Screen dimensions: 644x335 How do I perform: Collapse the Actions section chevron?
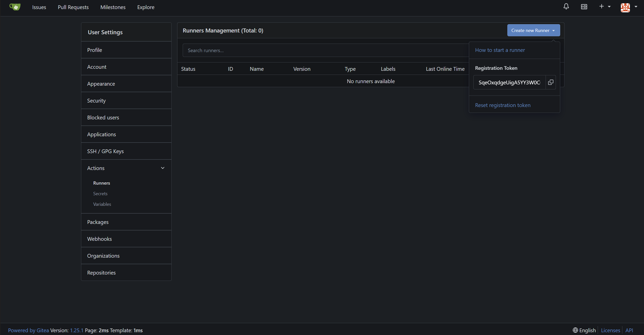[x=163, y=168]
